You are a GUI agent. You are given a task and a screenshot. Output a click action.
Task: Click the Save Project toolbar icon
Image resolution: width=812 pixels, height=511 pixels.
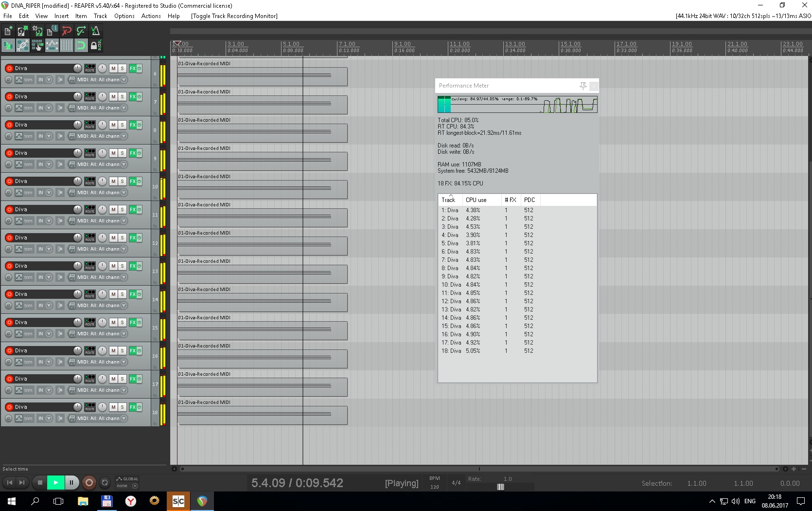point(37,31)
